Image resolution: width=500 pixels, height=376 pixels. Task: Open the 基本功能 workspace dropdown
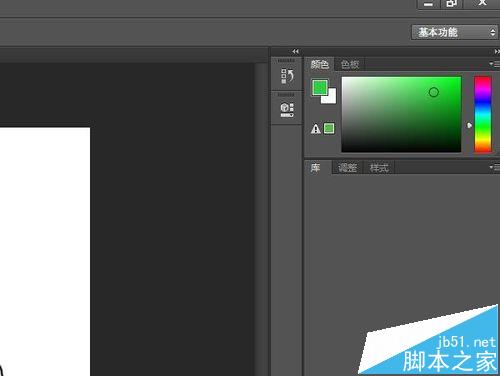point(455,32)
